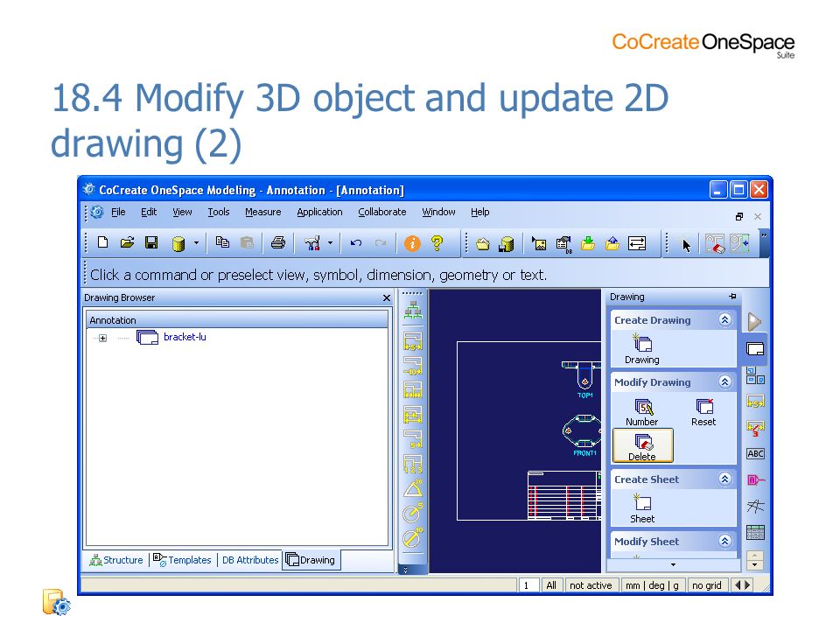
Task: Switch to the Structure tab
Action: 116,560
